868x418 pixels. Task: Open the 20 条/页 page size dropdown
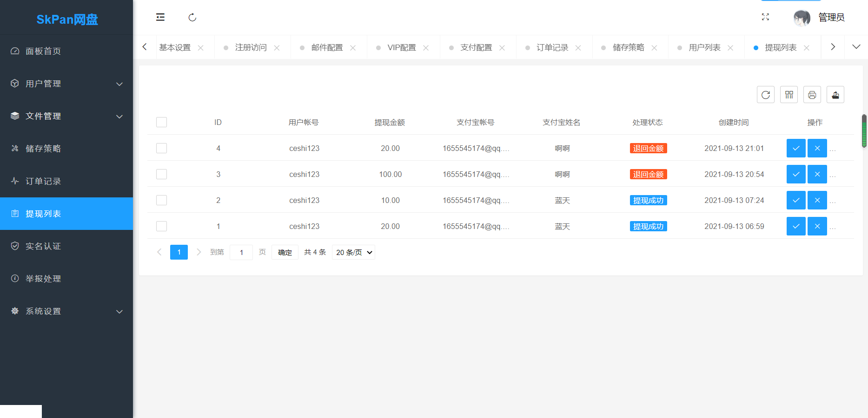(x=353, y=252)
